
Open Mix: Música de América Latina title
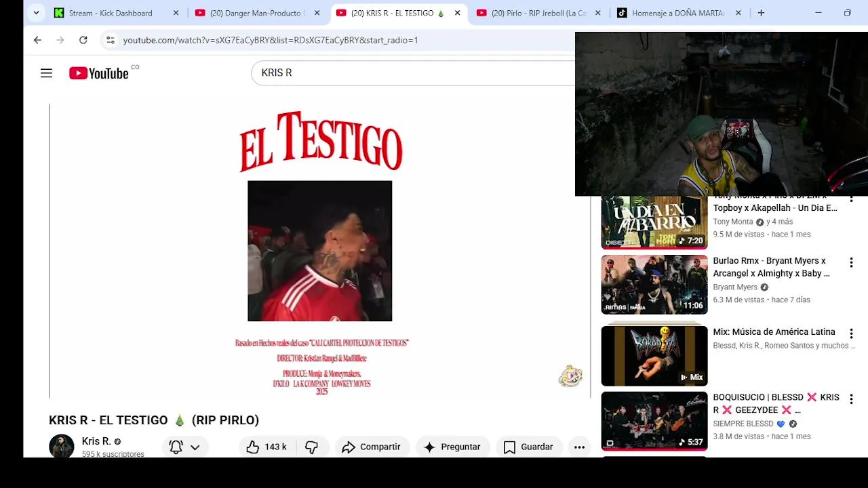tap(774, 331)
